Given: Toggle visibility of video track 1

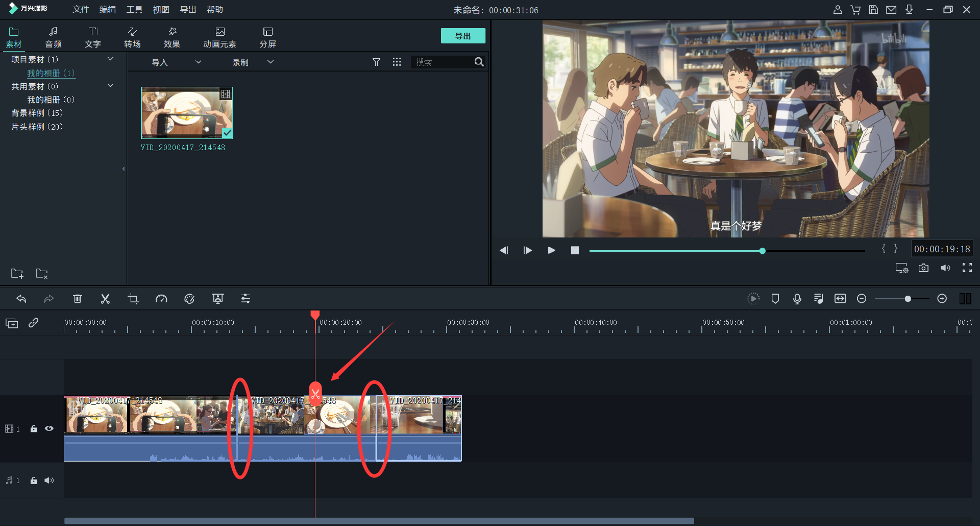Looking at the screenshot, I should tap(49, 428).
